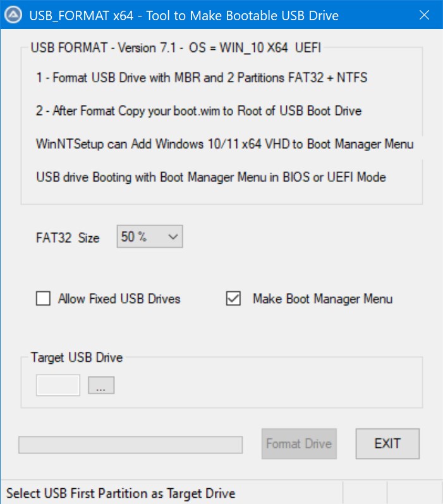Close the USB_FORMAT window
The image size is (443, 504).
[x=423, y=15]
